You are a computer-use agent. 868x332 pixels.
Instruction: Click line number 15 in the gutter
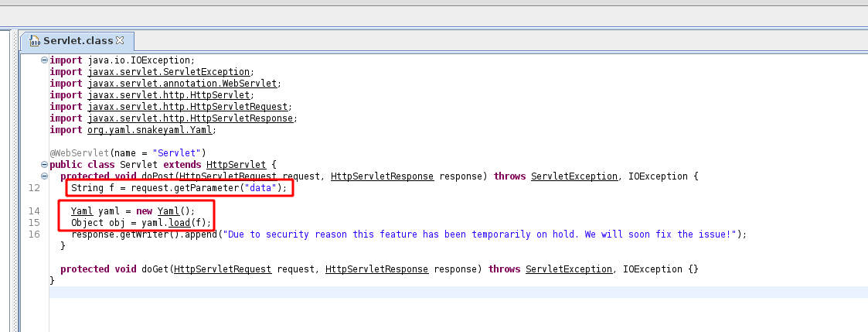point(34,223)
